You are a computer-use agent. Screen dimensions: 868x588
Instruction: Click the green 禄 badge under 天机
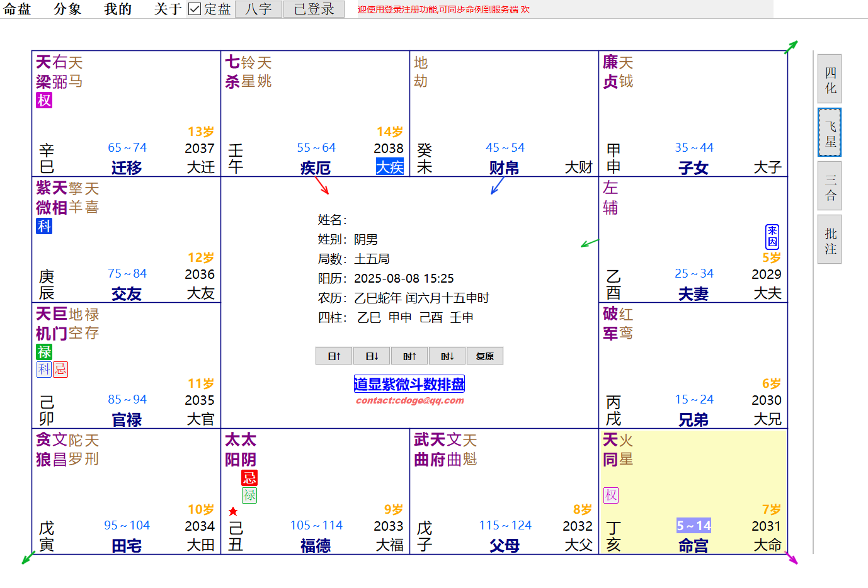tap(44, 352)
